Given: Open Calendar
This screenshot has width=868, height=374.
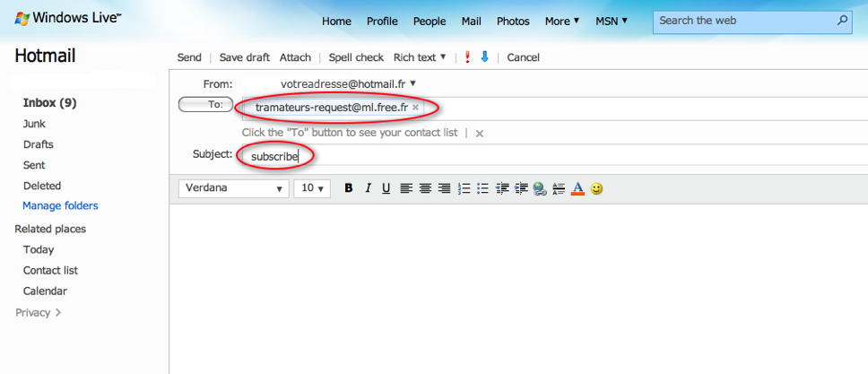Looking at the screenshot, I should [45, 291].
